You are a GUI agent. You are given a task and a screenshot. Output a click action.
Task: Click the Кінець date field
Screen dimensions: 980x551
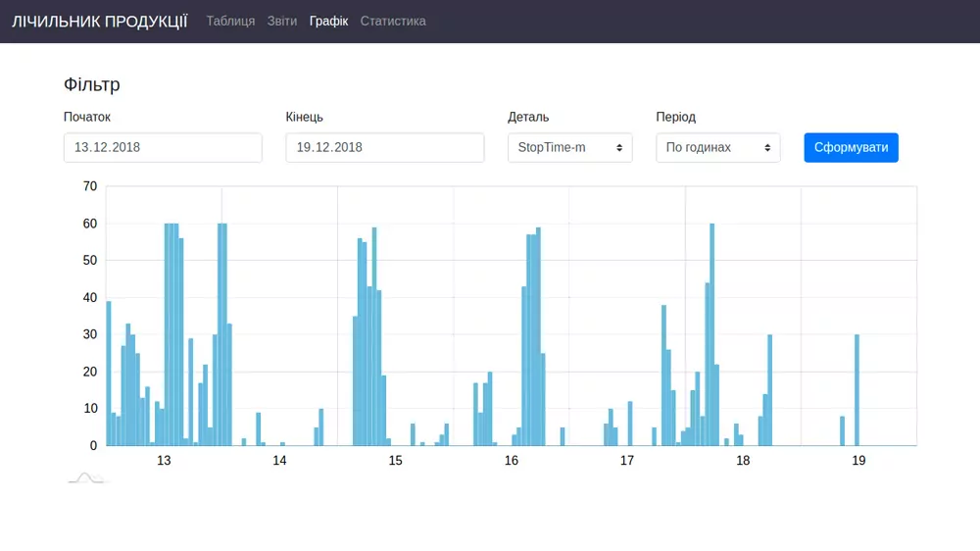point(385,148)
